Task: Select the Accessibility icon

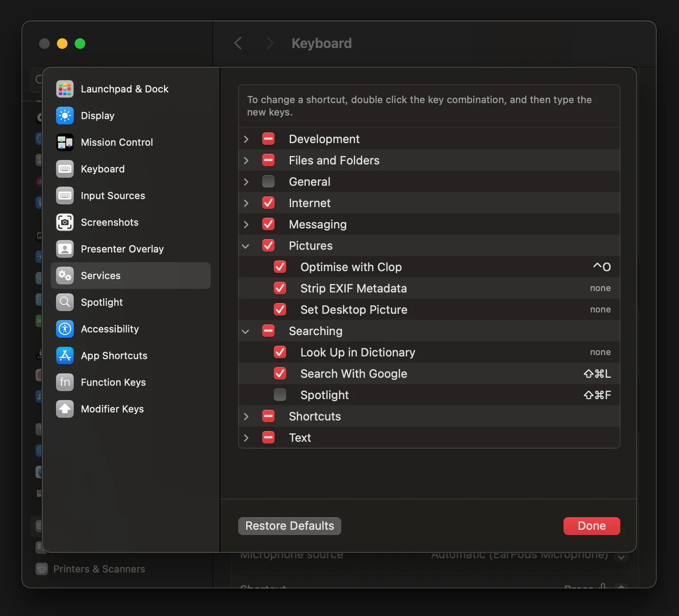Action: [x=65, y=329]
